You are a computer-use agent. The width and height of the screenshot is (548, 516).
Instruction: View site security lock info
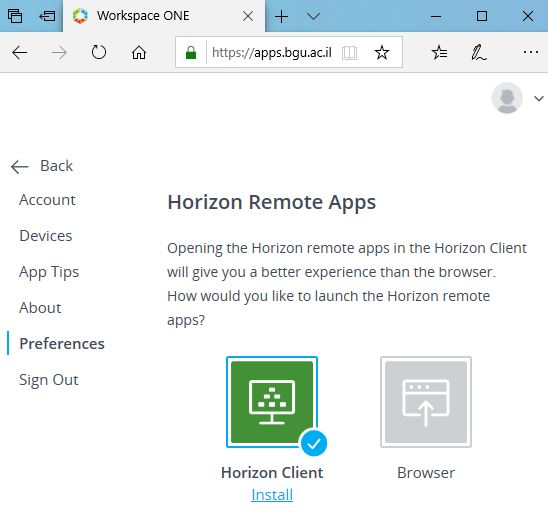[x=191, y=53]
